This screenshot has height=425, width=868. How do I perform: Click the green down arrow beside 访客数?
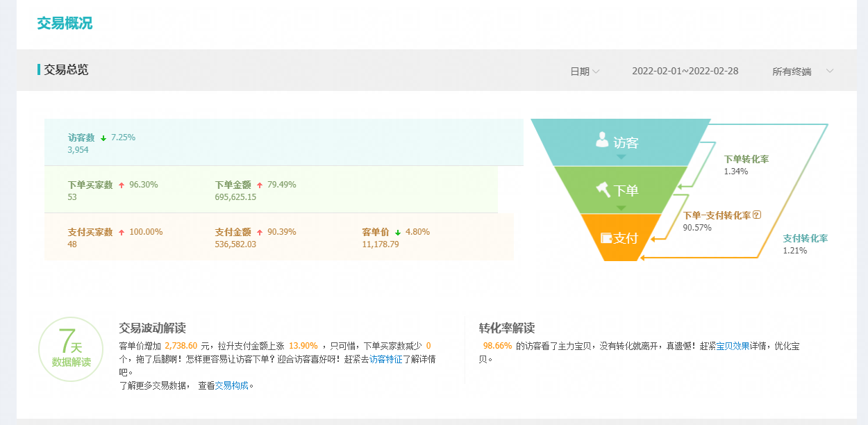pos(103,137)
